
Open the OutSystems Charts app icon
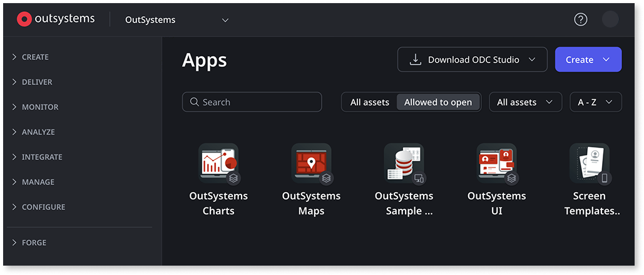[218, 162]
